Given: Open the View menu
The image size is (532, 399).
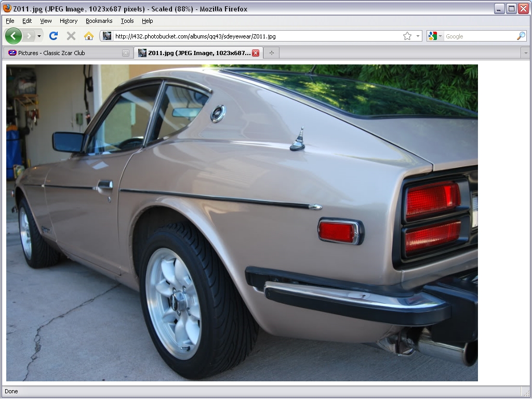Looking at the screenshot, I should pos(46,21).
